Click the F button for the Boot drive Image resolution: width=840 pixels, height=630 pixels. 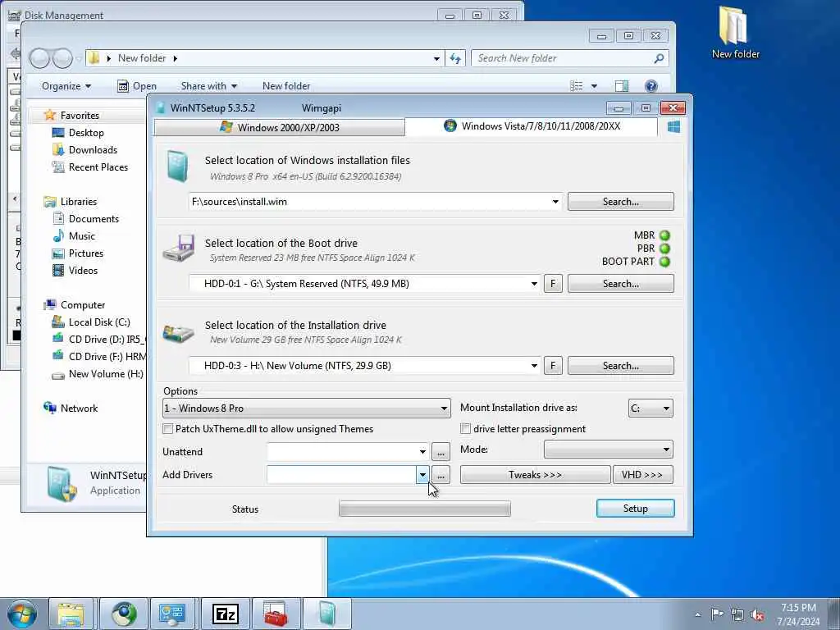pyautogui.click(x=553, y=283)
